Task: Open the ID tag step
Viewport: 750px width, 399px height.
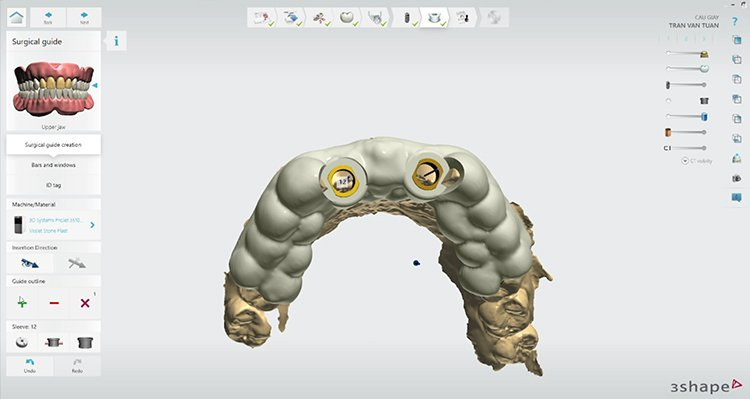Action: 53,185
